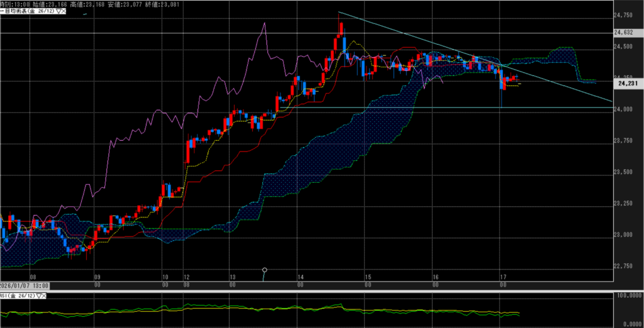This screenshot has height=328, width=644.
Task: Close the Ichimoku indicator with X icon
Action: pos(65,11)
